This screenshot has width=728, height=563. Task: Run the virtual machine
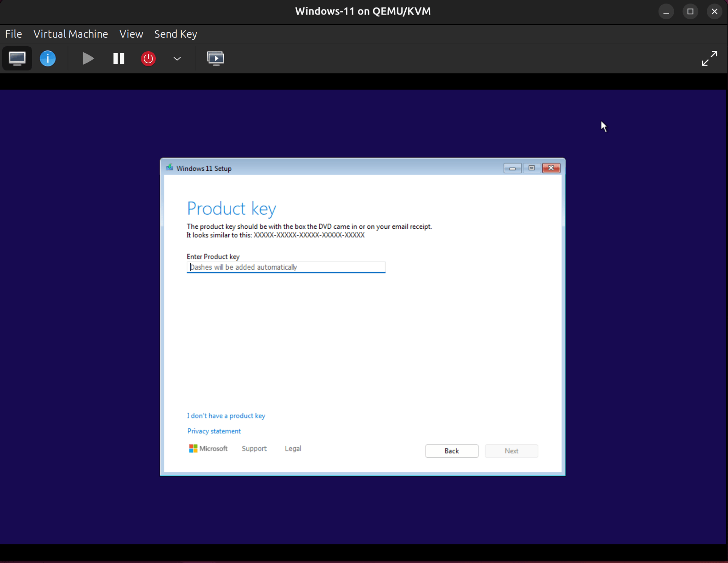coord(88,58)
